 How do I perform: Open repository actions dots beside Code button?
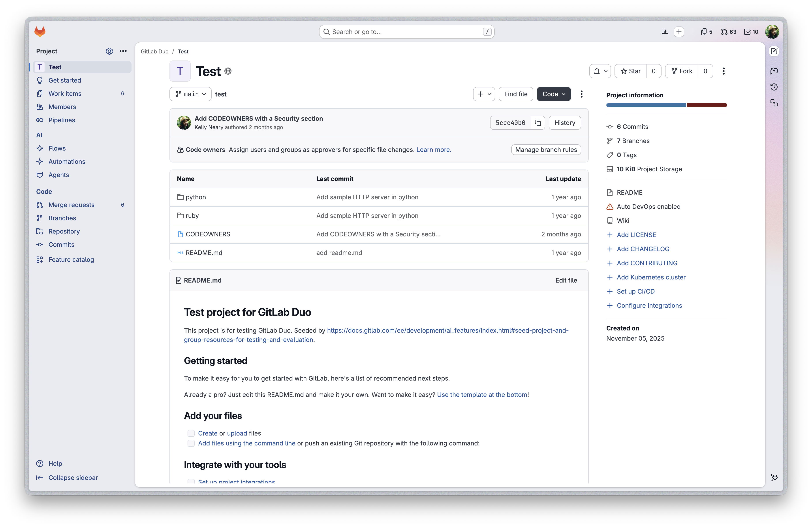pyautogui.click(x=581, y=94)
